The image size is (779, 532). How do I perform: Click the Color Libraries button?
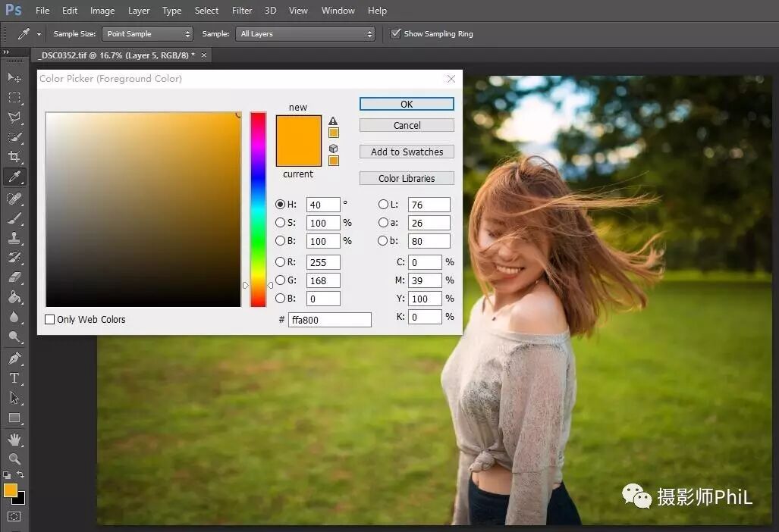[x=407, y=178]
